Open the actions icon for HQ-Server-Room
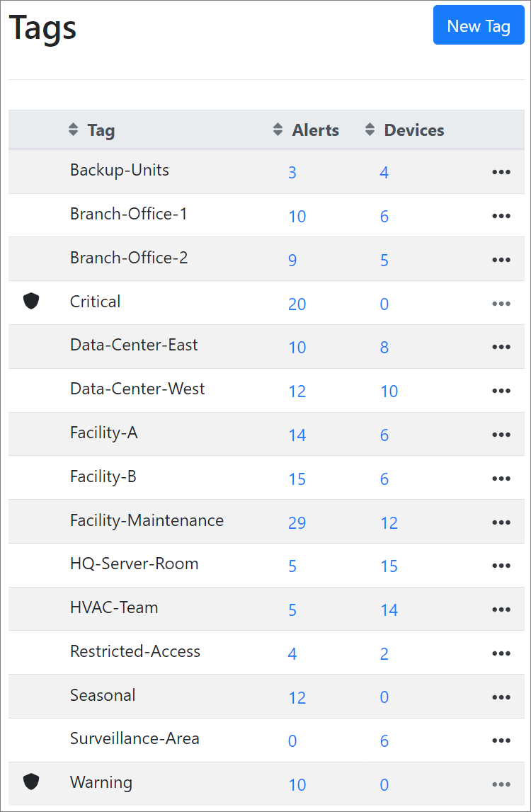Image resolution: width=531 pixels, height=812 pixels. point(501,566)
